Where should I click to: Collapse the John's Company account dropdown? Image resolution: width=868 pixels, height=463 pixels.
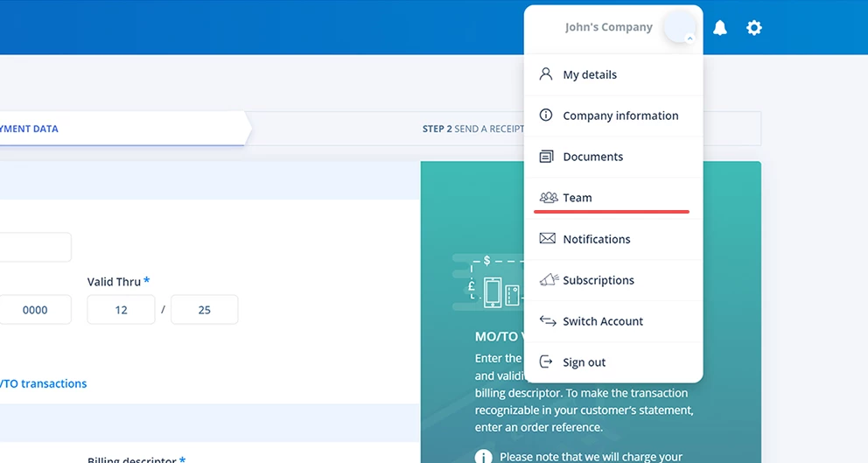pos(689,39)
